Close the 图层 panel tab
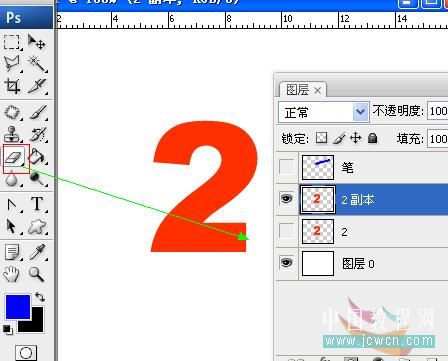The width and height of the screenshot is (448, 361). pos(317,90)
